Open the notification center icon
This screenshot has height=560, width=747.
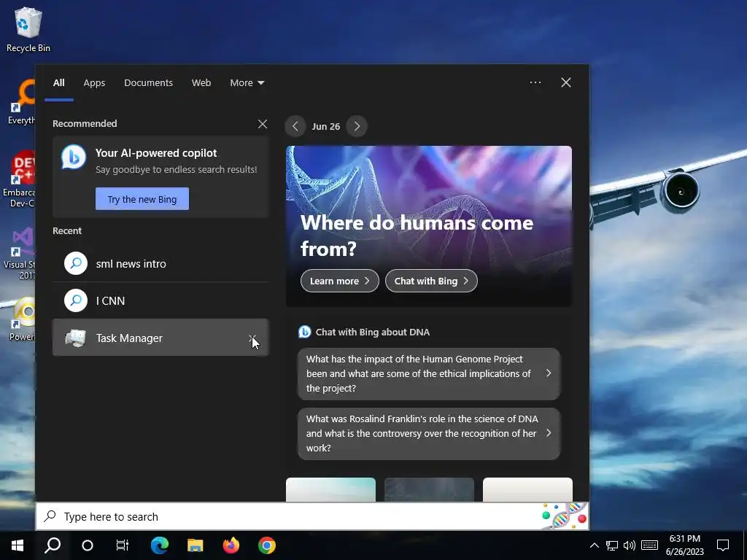[x=723, y=545]
